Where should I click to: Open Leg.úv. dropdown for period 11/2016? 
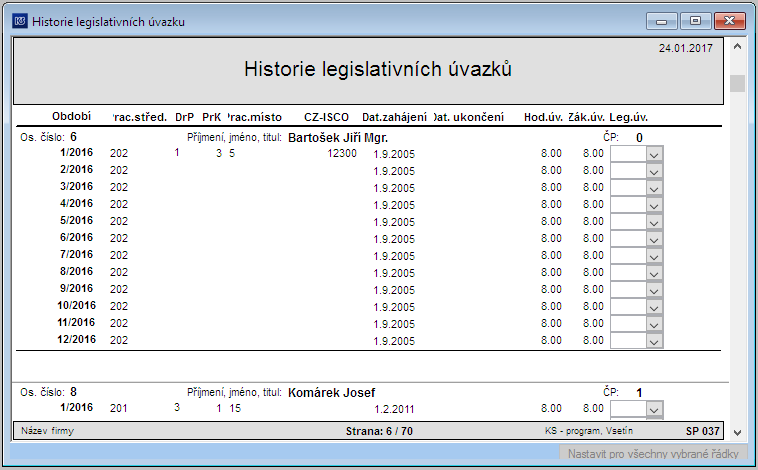tap(654, 324)
